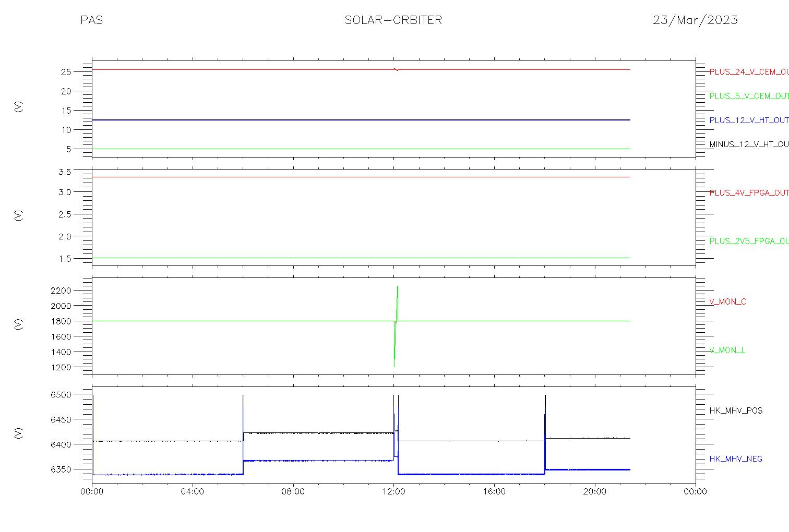Select the HK_MHV_POS legend label
Screen dimensions: 789x532
click(x=736, y=411)
